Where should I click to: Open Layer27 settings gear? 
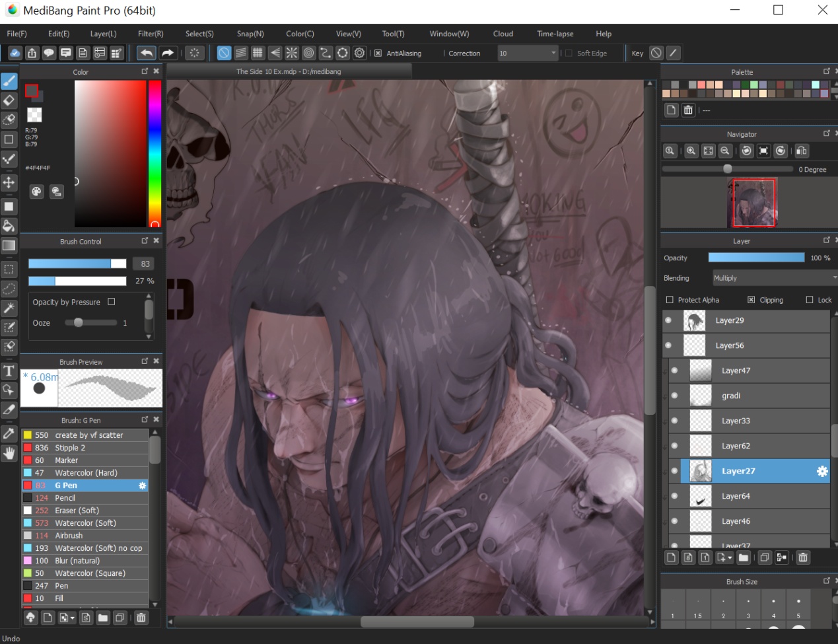[x=821, y=471]
